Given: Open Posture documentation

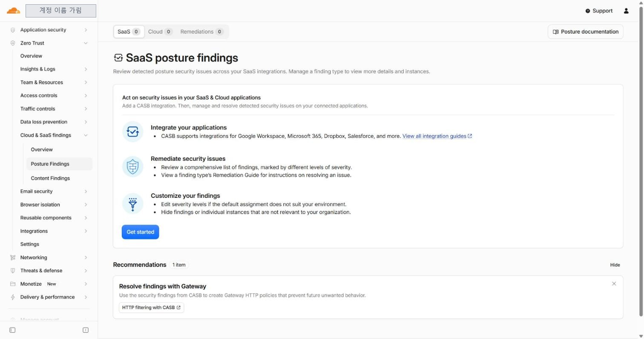Looking at the screenshot, I should pyautogui.click(x=585, y=32).
